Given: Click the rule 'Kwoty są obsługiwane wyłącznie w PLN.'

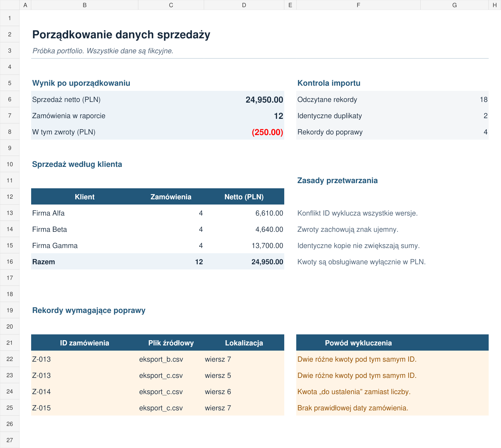Looking at the screenshot, I should click(x=361, y=262).
